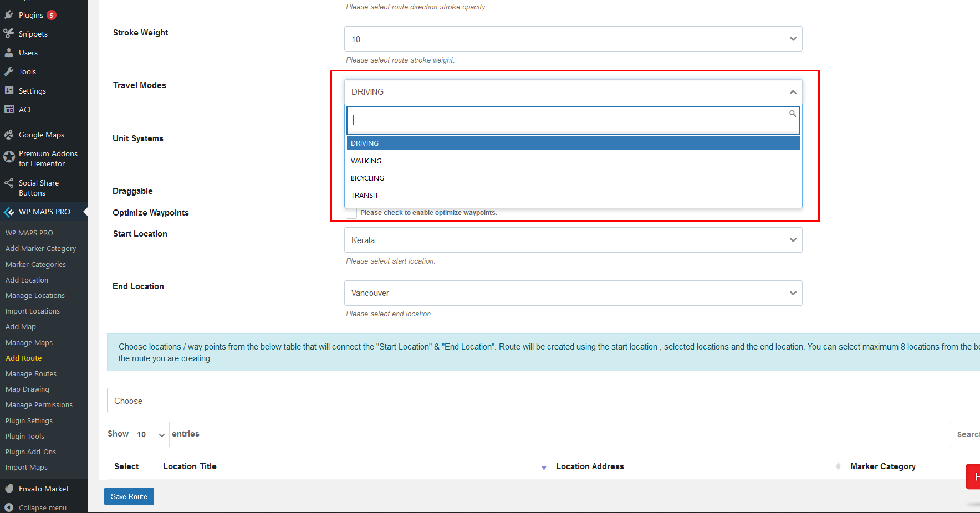Click the Social Share Buttons icon
Screen dimensions: 980x513
(9, 183)
